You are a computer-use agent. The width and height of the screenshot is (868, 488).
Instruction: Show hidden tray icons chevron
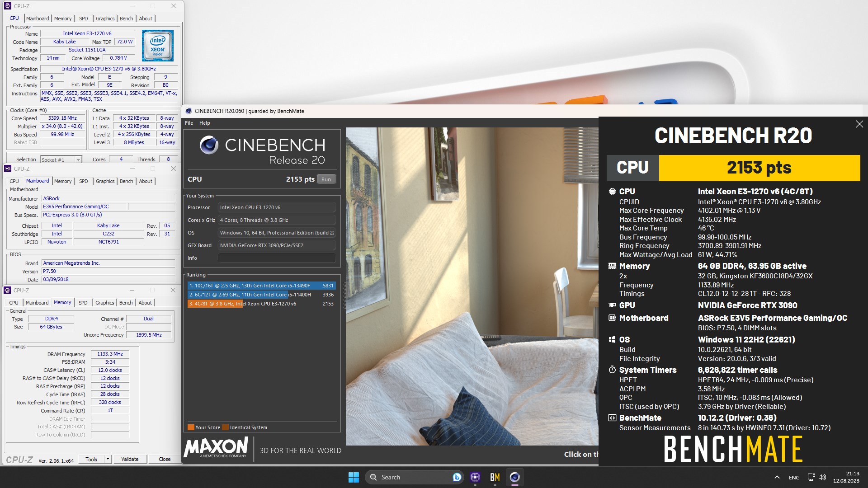tap(777, 477)
